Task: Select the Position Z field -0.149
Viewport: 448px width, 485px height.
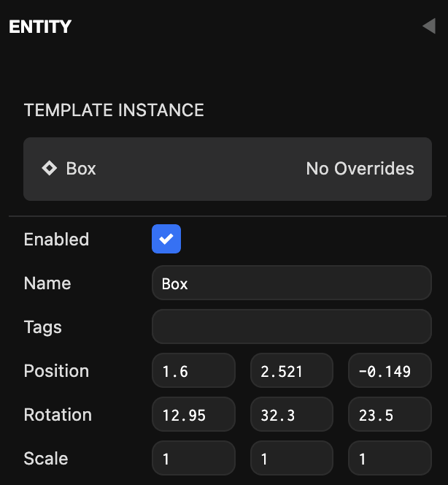Action: coord(390,371)
